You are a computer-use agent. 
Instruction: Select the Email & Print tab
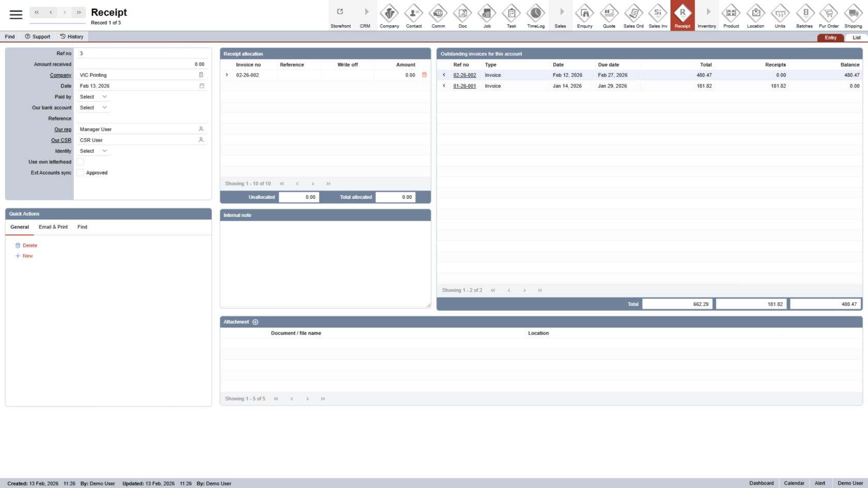tap(53, 227)
